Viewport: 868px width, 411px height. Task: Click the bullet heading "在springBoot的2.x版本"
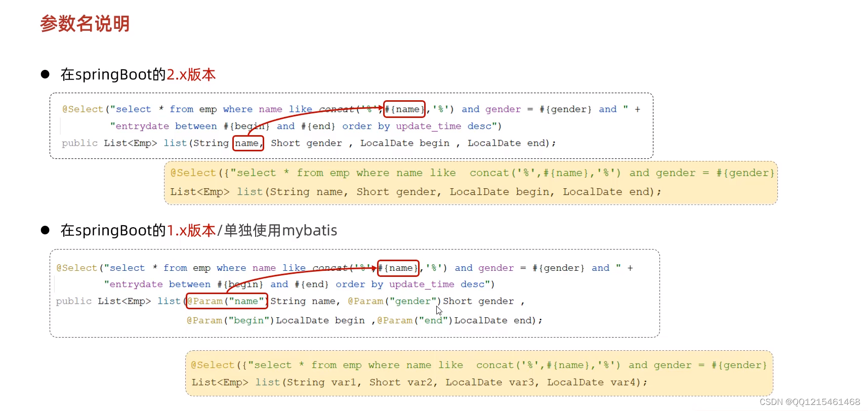tap(138, 75)
